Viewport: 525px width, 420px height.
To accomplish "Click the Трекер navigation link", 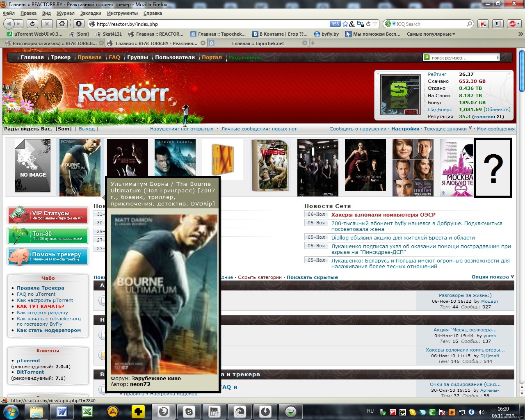I will 61,57.
